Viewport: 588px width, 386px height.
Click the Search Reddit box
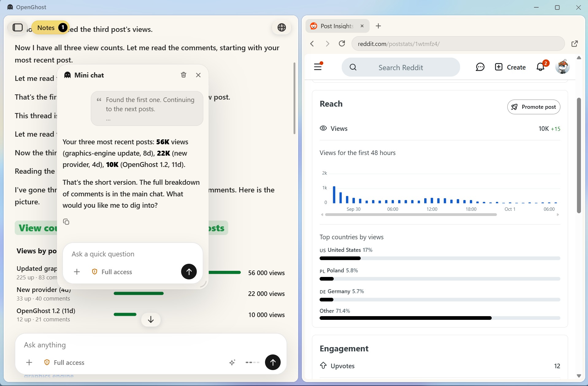tap(401, 67)
